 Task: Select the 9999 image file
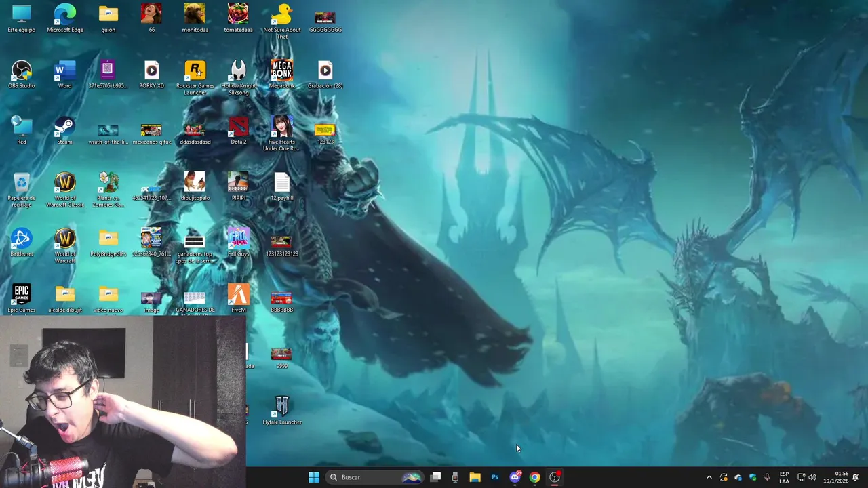(x=281, y=357)
